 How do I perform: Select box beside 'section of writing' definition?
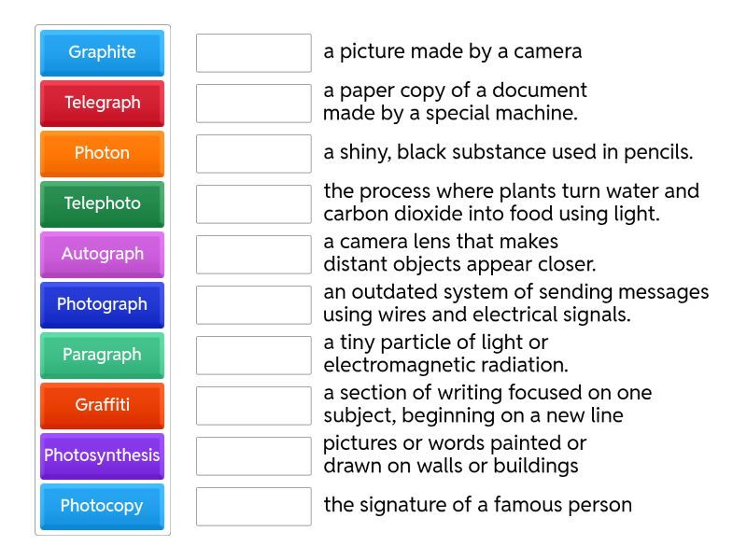(253, 405)
